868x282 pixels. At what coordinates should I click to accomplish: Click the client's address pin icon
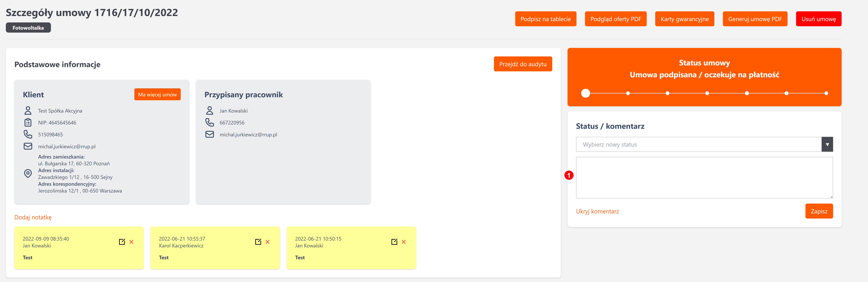28,174
